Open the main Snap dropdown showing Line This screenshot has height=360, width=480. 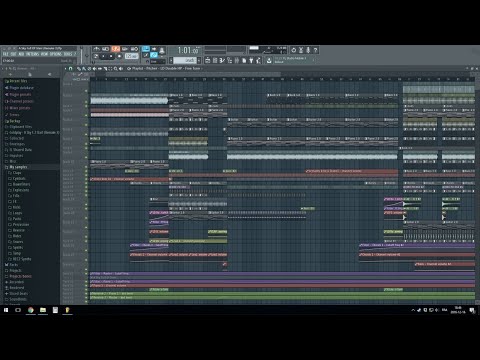157,62
